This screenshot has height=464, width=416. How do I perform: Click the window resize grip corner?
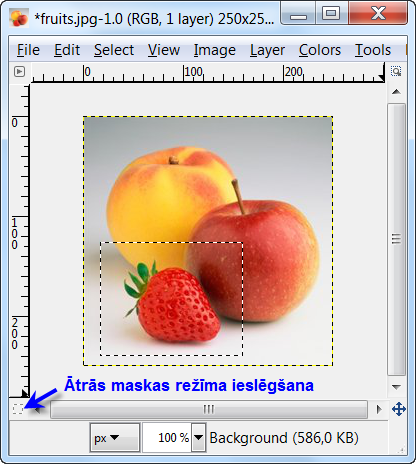401,450
